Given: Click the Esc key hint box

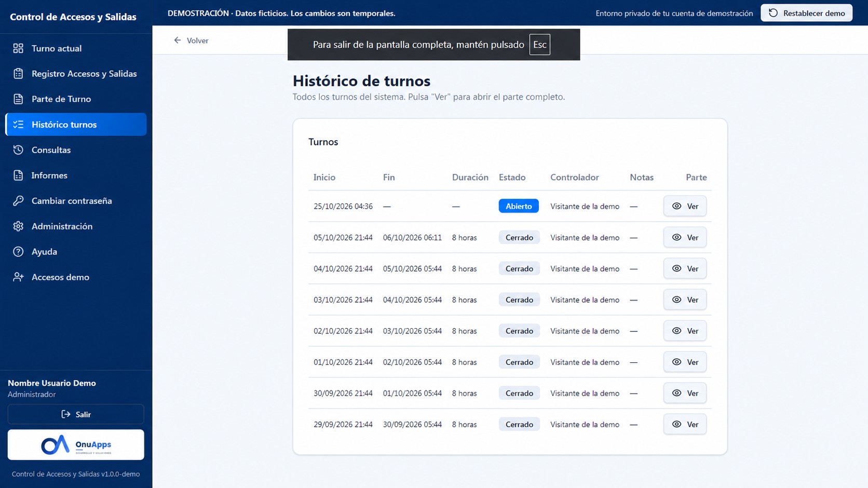Looking at the screenshot, I should point(540,45).
